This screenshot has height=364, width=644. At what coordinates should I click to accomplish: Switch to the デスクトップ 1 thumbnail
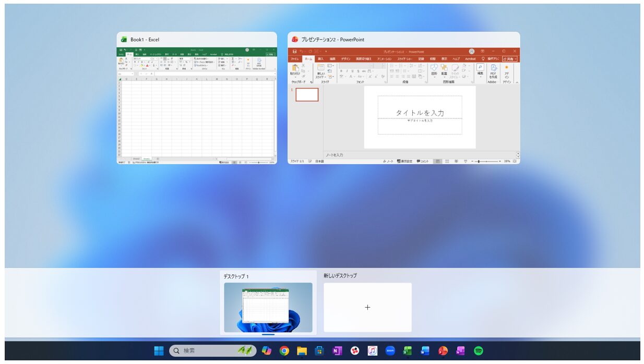[x=268, y=307]
